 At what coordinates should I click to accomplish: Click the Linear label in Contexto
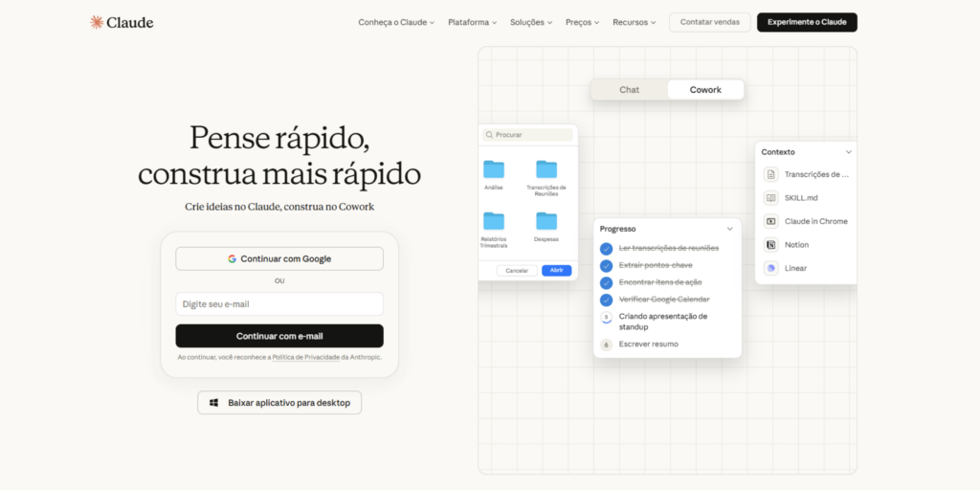click(795, 268)
